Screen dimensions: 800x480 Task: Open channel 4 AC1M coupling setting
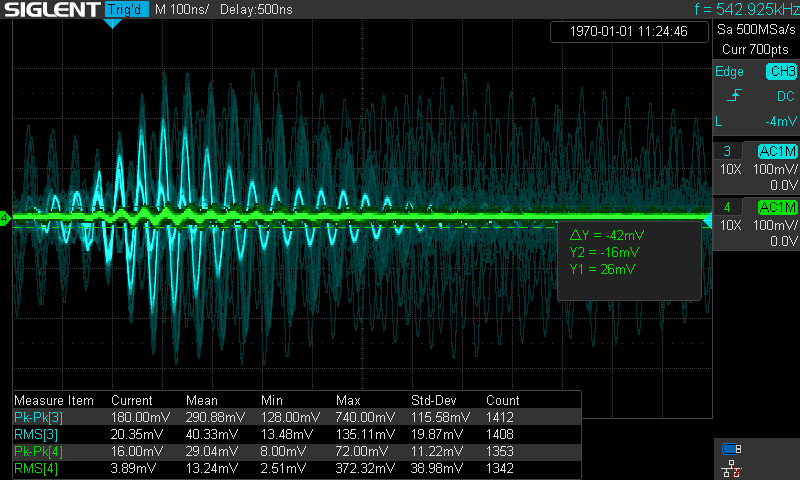coord(777,207)
